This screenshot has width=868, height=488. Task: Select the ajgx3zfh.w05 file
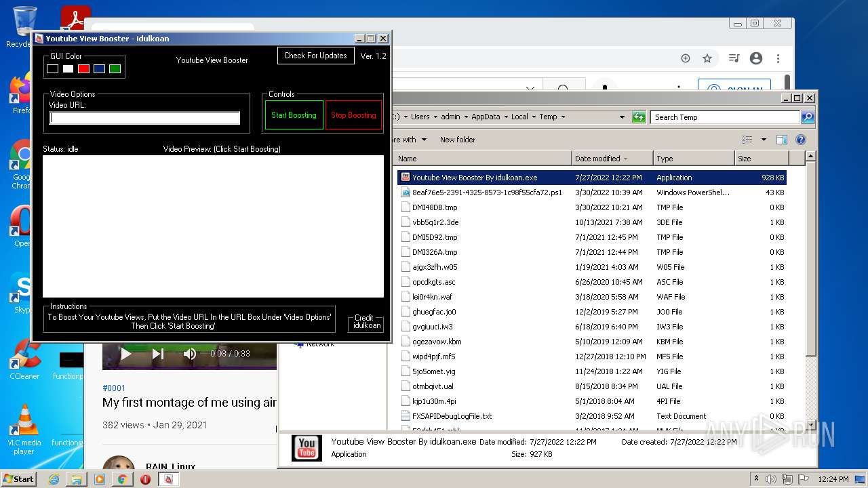(x=592, y=267)
